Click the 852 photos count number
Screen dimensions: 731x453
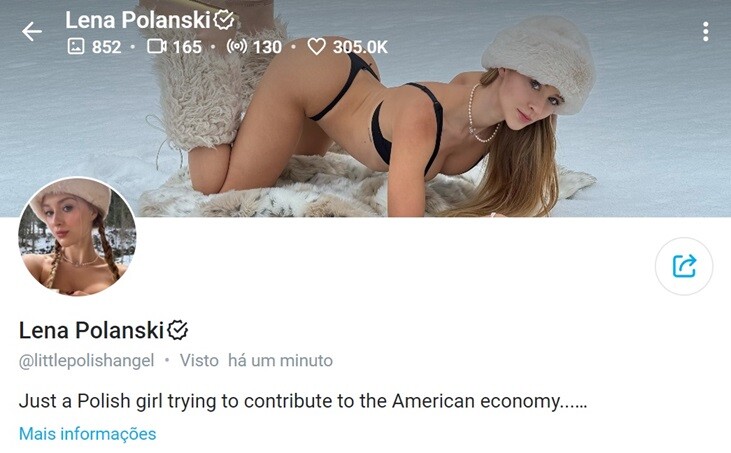pyautogui.click(x=106, y=47)
